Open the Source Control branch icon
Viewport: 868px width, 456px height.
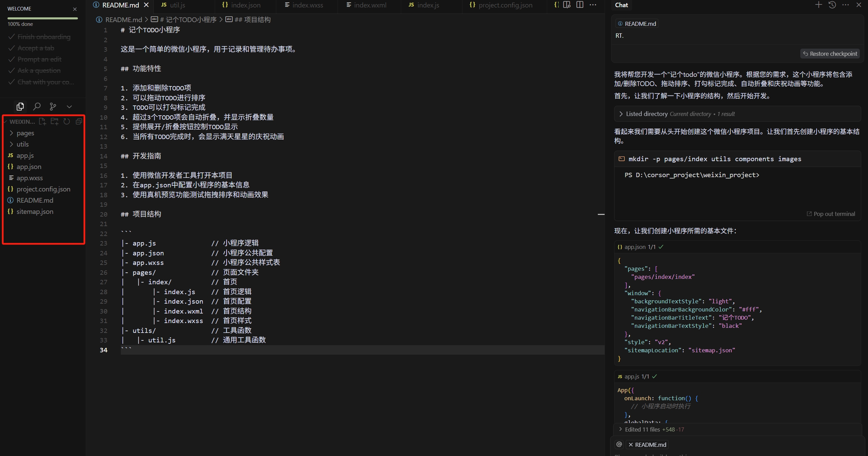[53, 106]
